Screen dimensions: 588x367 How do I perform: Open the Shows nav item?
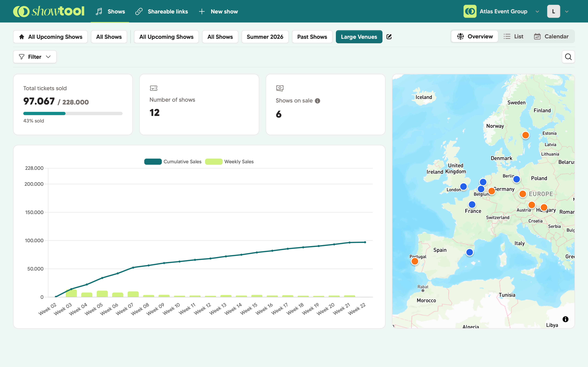[x=110, y=11]
